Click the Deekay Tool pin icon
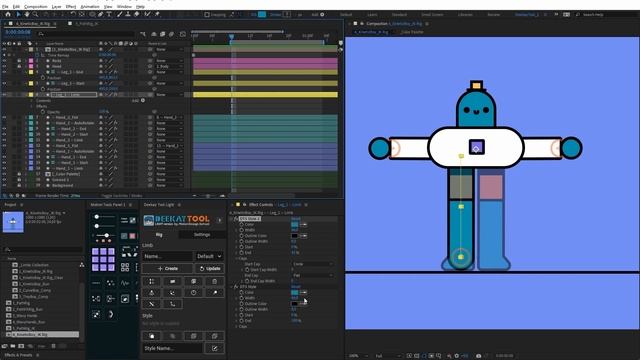 tap(214, 293)
